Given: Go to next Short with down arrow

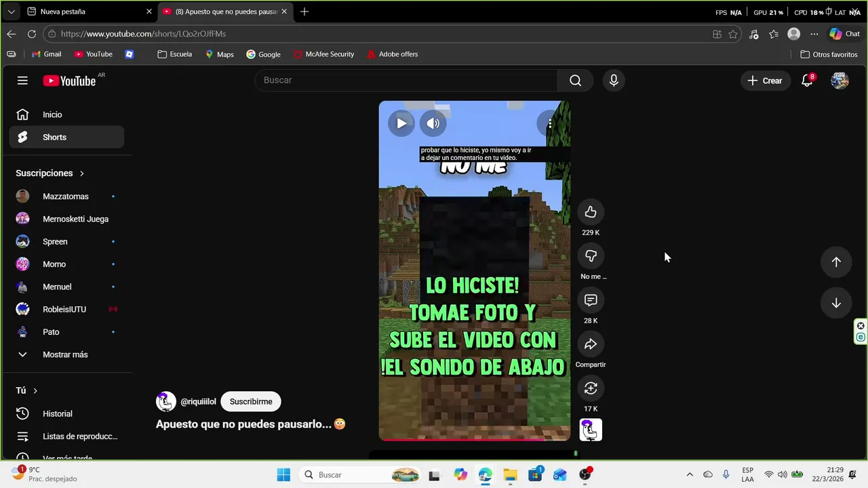Looking at the screenshot, I should (836, 303).
